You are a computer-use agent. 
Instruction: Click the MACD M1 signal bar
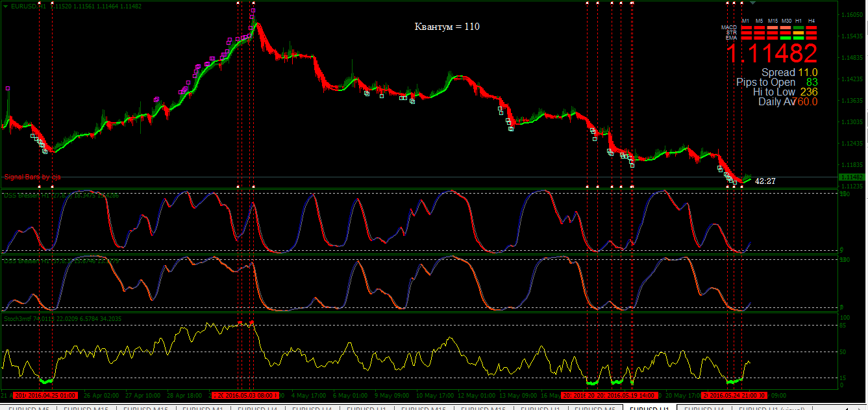pyautogui.click(x=747, y=28)
